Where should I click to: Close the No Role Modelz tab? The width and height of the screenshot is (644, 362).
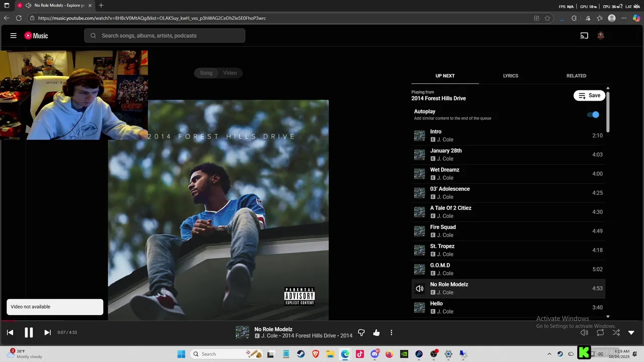(90, 6)
